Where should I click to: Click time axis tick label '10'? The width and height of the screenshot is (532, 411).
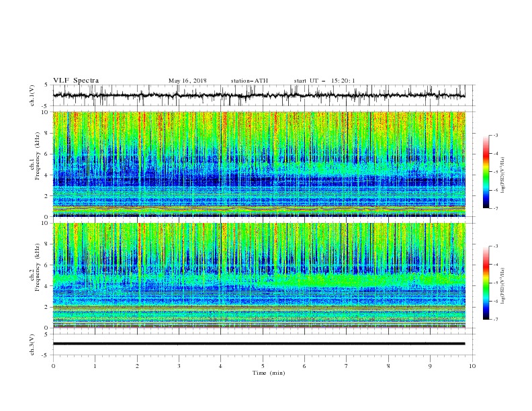click(472, 366)
